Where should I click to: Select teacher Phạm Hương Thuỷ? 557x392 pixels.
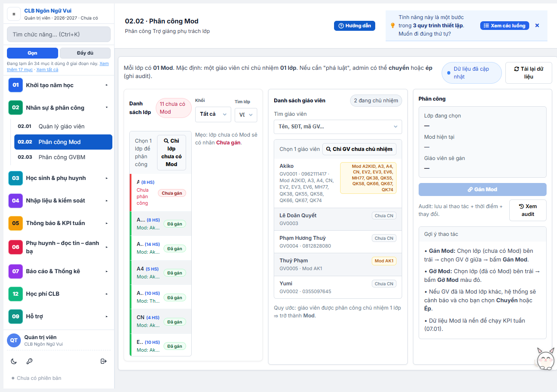[338, 242]
